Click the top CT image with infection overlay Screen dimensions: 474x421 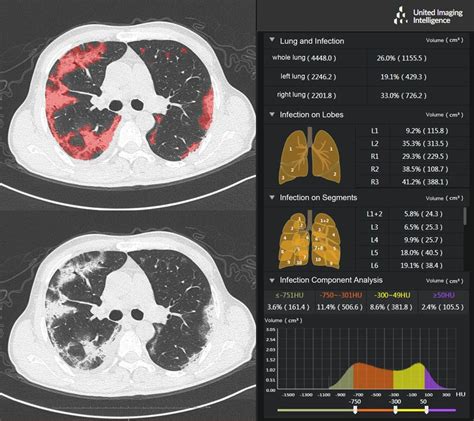[x=128, y=105]
